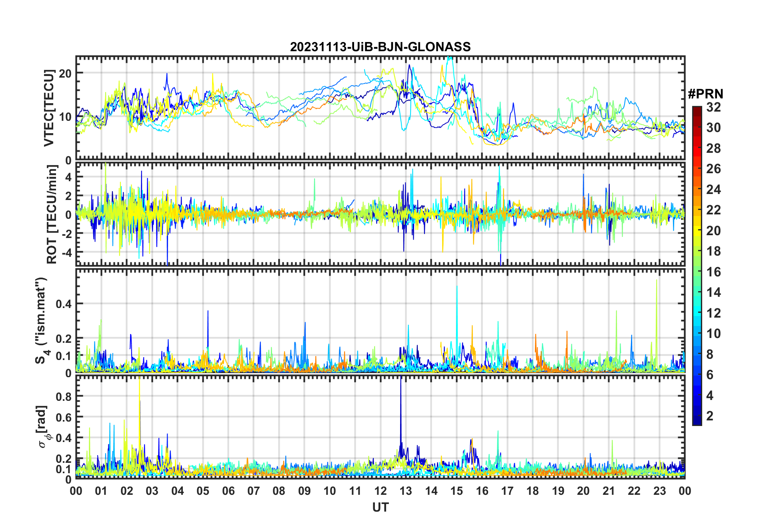
Task: Click the VTEC y-axis tick 20
Action: pyautogui.click(x=65, y=73)
